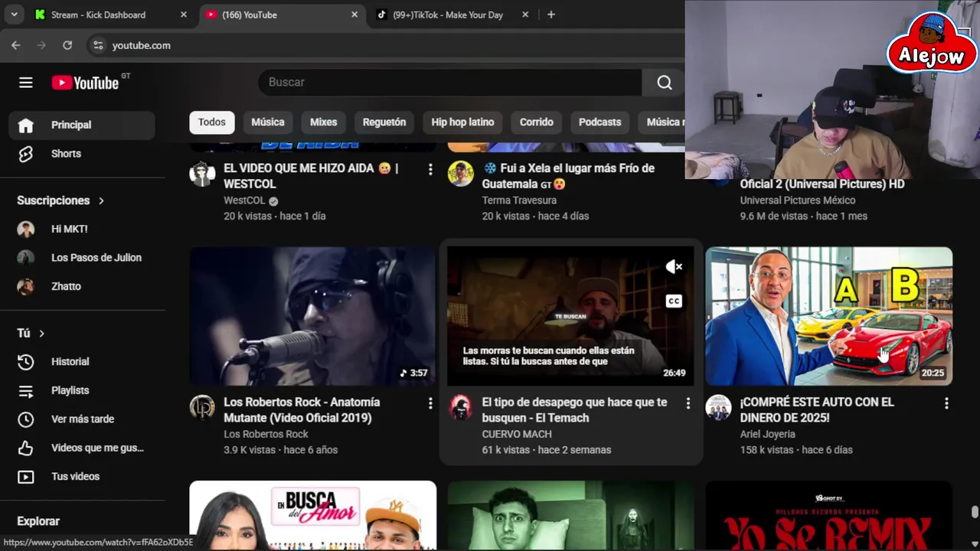Open the Principal home icon in the sidebar
This screenshot has height=551, width=980.
pyautogui.click(x=26, y=125)
